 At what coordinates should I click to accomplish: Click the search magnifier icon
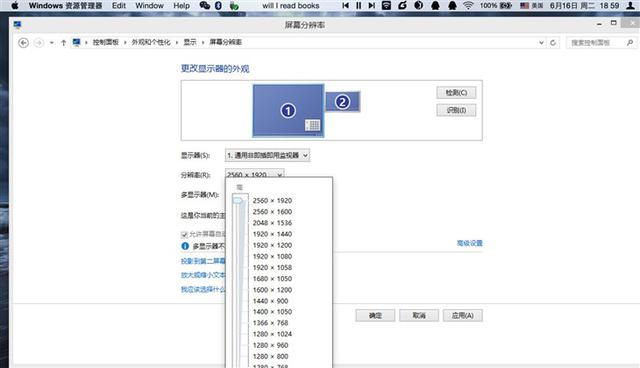point(630,42)
